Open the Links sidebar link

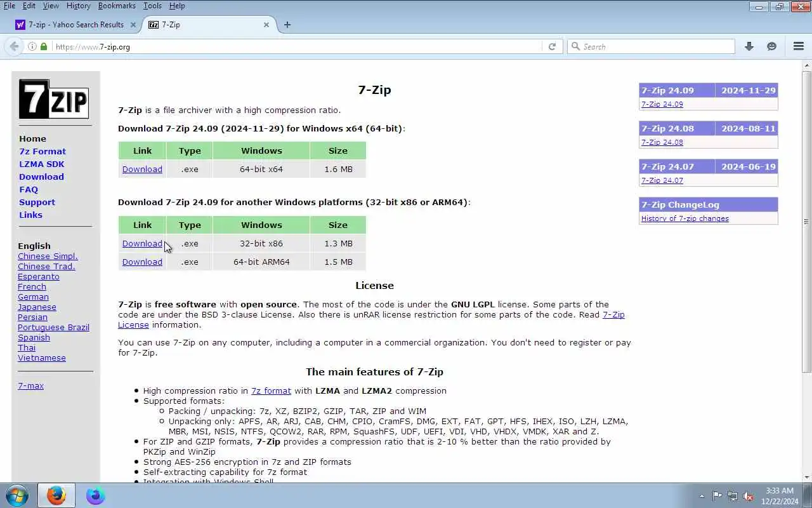(30, 215)
